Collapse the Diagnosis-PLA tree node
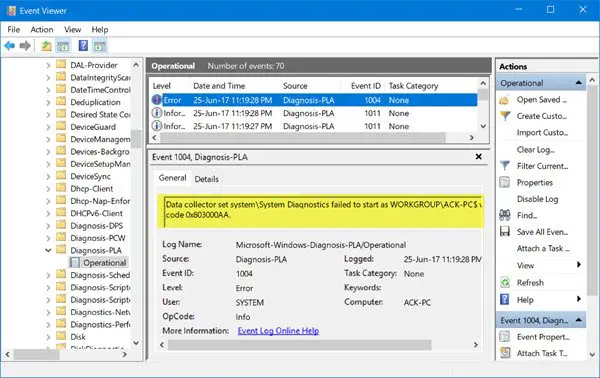 click(48, 250)
